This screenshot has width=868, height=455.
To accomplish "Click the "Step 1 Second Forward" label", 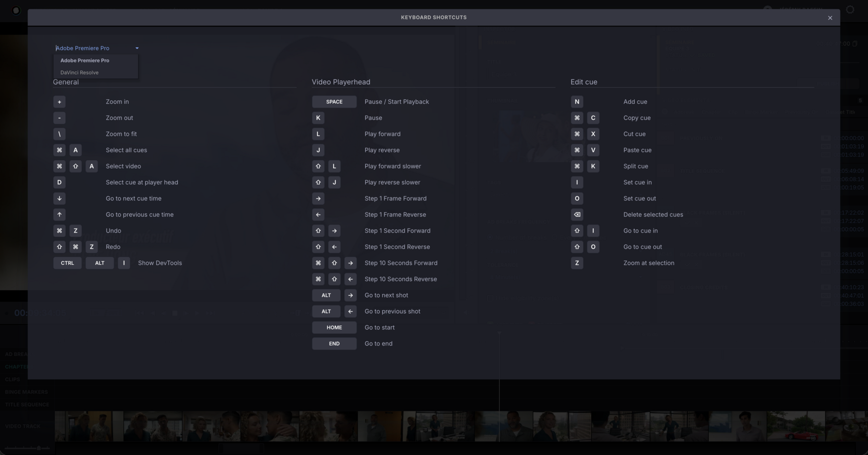I will (397, 231).
